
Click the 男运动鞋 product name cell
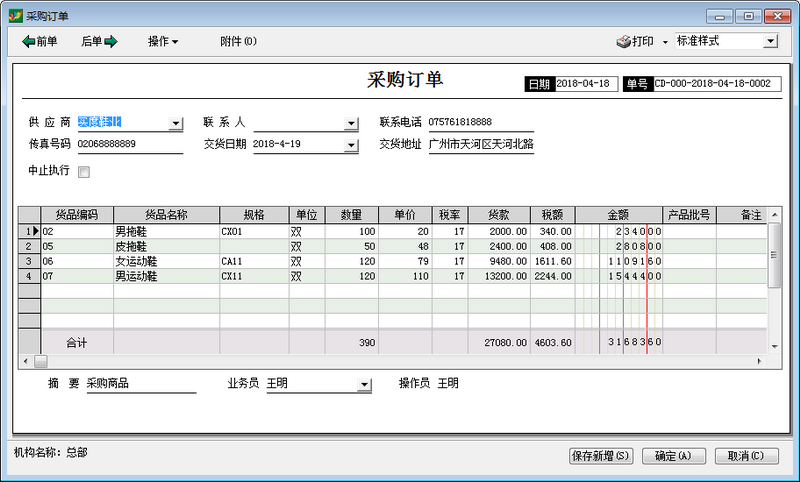pyautogui.click(x=166, y=276)
